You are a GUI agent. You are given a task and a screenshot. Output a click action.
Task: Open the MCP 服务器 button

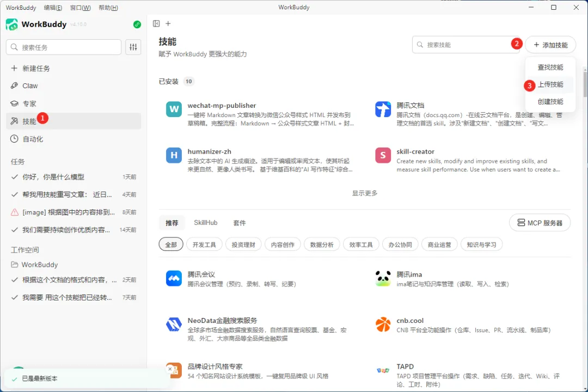click(540, 223)
